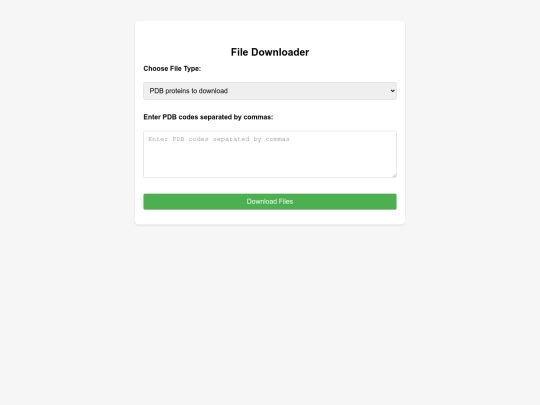Screen dimensions: 540x405
Task: Click the white space below the green button
Action: [x=270, y=217]
